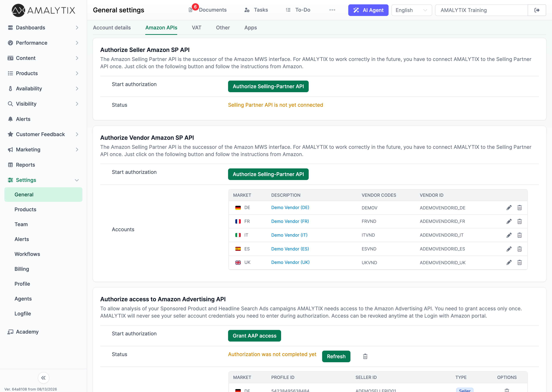
Task: Open the Apps tab
Action: [250, 28]
